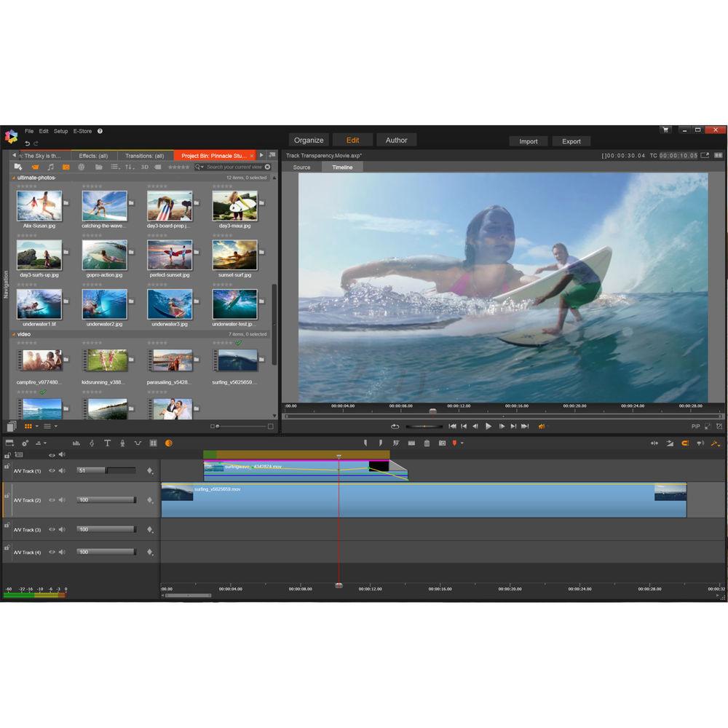The image size is (728, 728).
Task: Click the 3D view icon in the bin toolbar
Action: 143,166
